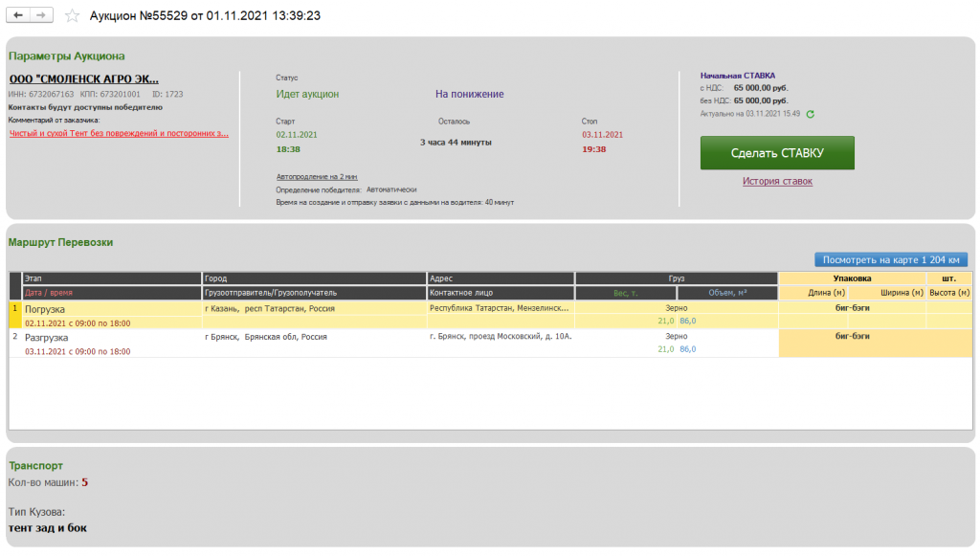The image size is (980, 556).
Task: Click address Республика Татарстан, Мензелинск...
Action: [500, 308]
